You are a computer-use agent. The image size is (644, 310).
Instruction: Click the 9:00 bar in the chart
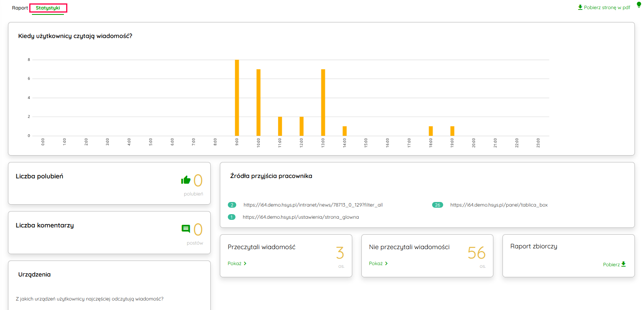pyautogui.click(x=237, y=98)
